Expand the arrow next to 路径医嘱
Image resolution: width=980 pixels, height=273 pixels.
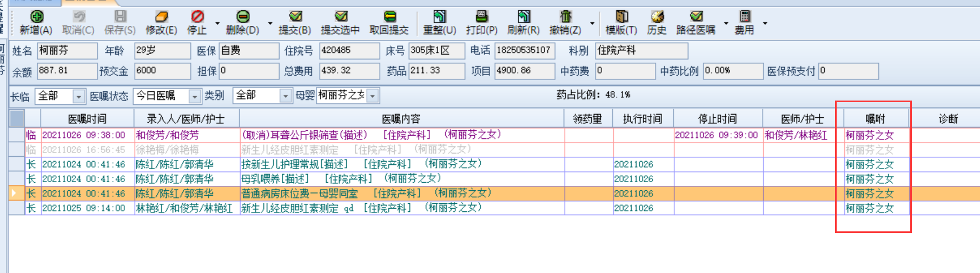pyautogui.click(x=726, y=23)
